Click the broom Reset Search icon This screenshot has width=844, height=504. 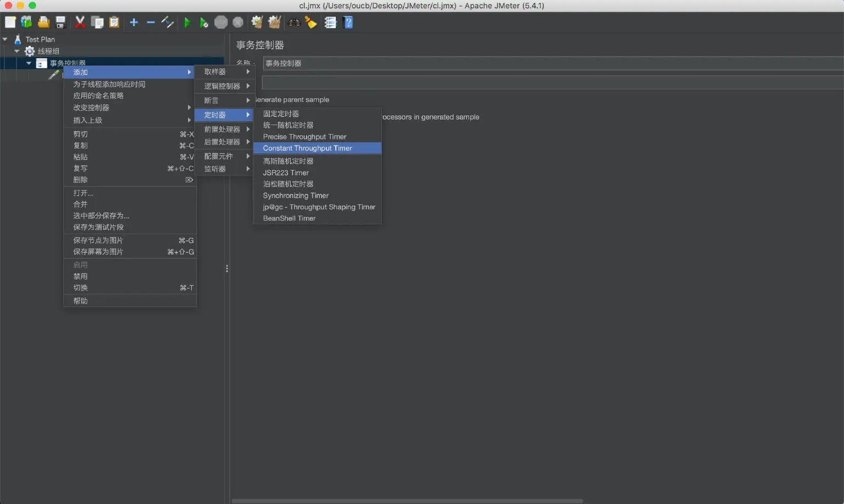point(311,23)
